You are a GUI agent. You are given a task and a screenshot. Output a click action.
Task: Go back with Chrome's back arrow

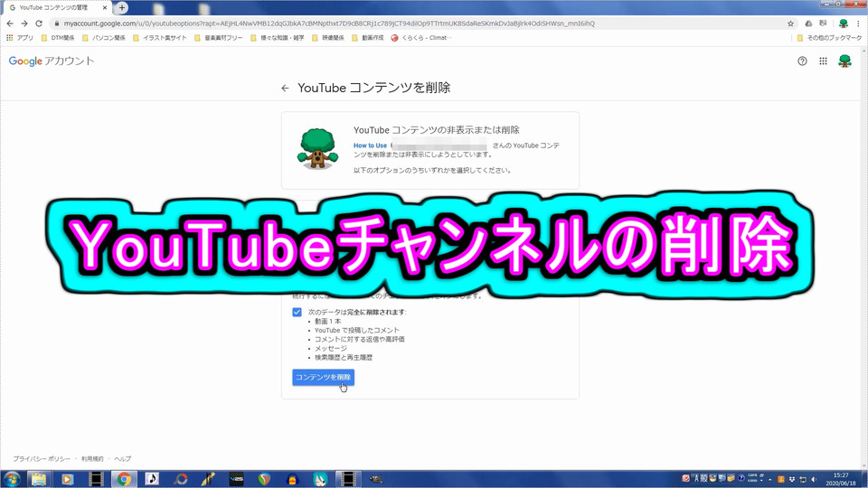click(10, 23)
